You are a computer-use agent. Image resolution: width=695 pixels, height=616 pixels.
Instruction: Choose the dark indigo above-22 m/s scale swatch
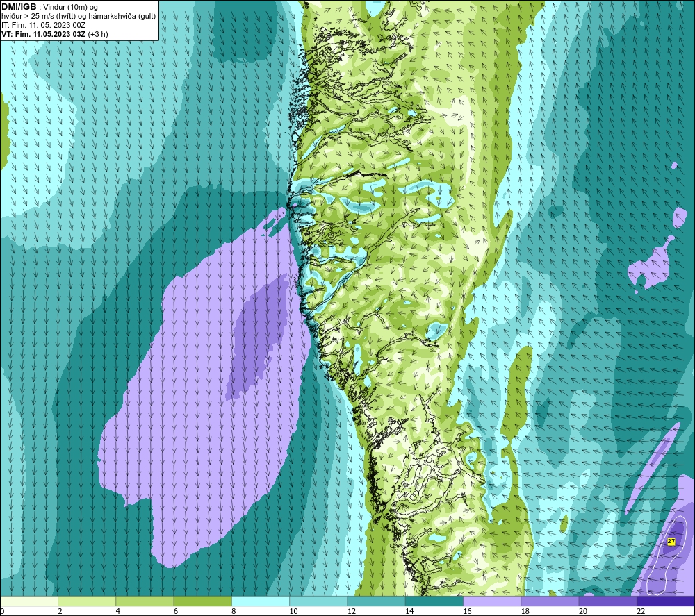[666, 601]
